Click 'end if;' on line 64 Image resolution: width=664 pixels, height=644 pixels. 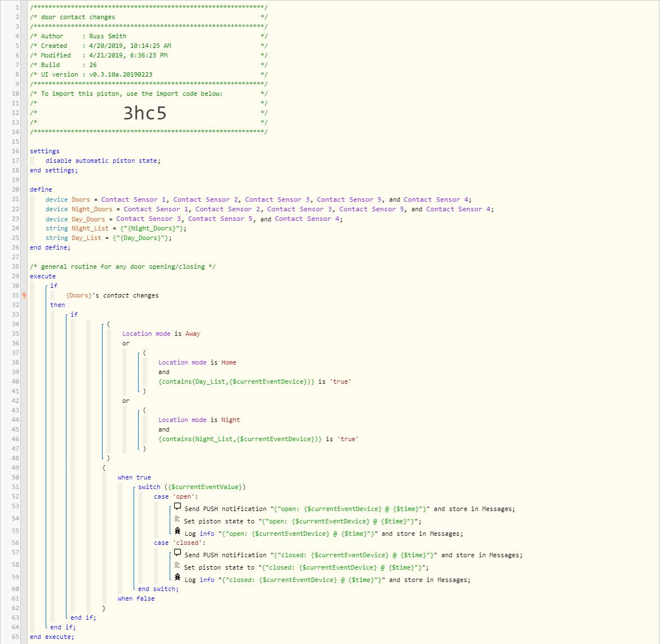(63, 628)
